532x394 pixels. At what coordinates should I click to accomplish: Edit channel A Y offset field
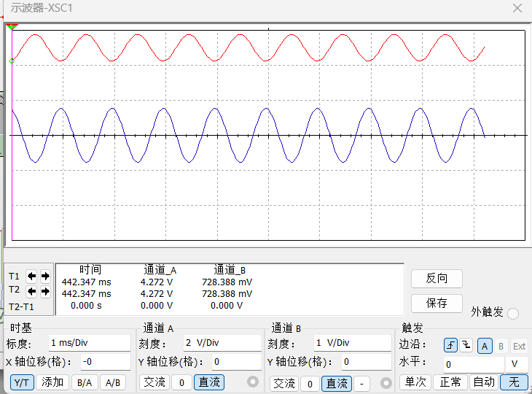[236, 362]
